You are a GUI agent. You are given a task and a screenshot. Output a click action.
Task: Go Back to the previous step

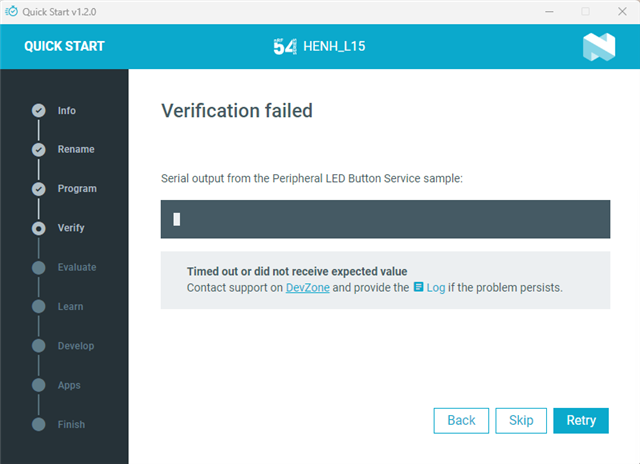(x=461, y=420)
